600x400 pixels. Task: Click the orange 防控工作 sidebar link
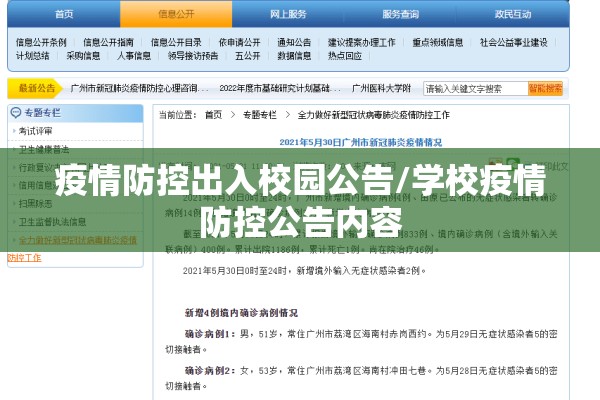24,258
